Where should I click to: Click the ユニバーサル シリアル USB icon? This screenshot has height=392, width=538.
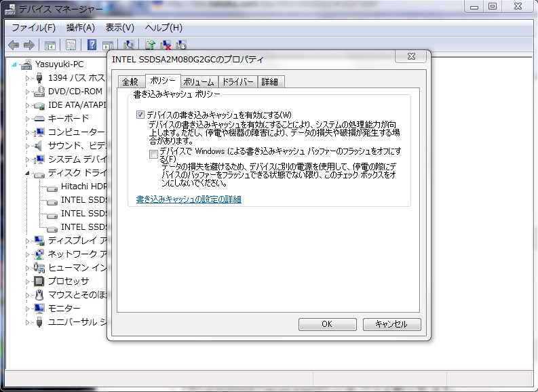(39, 322)
